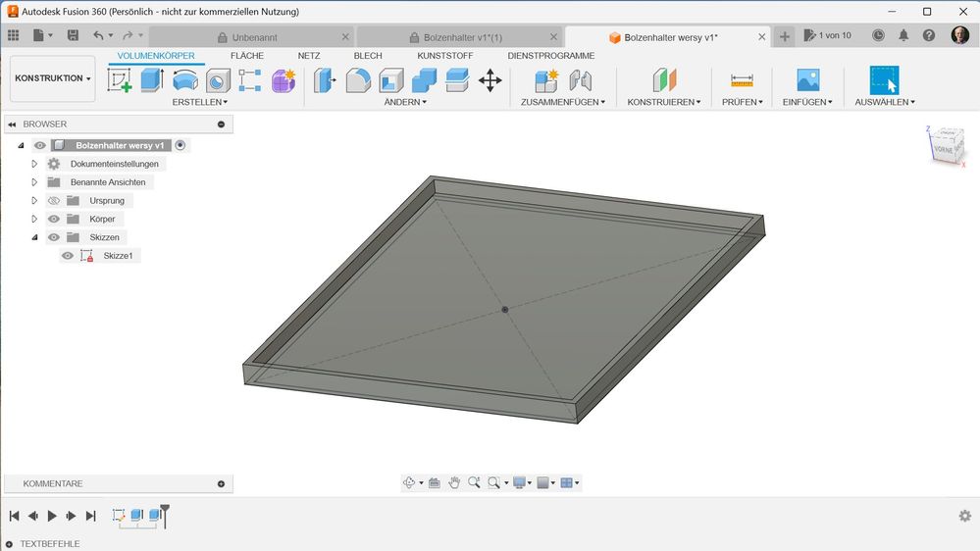Open the Job Status clock icon
Image resolution: width=980 pixels, height=551 pixels.
878,35
